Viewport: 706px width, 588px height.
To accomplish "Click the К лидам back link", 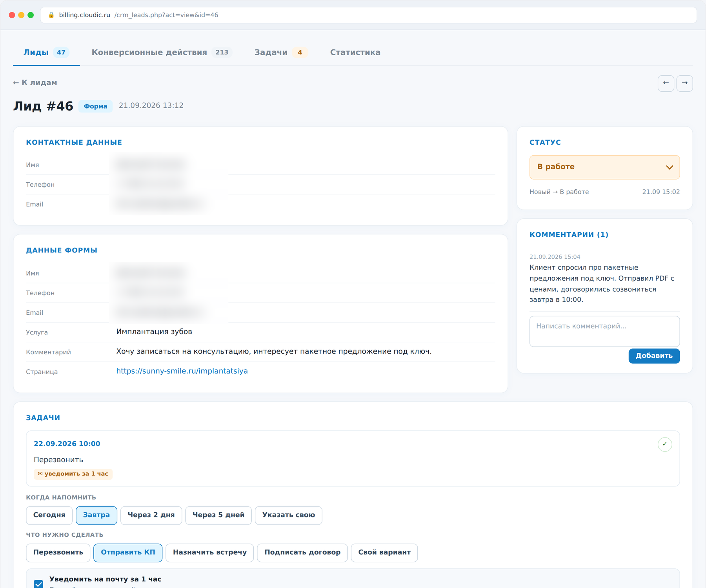I will pos(35,83).
